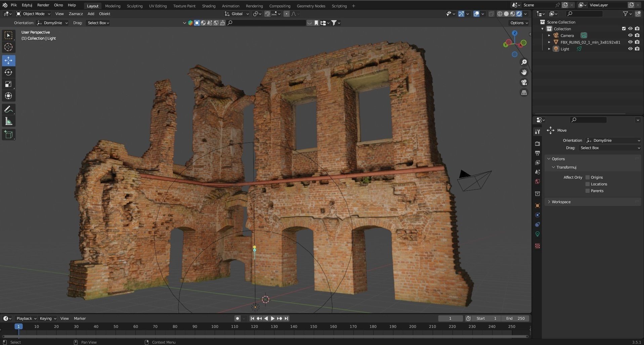Enable the Origins checkbox
Viewport: 644px width, 345px height.
coord(588,177)
